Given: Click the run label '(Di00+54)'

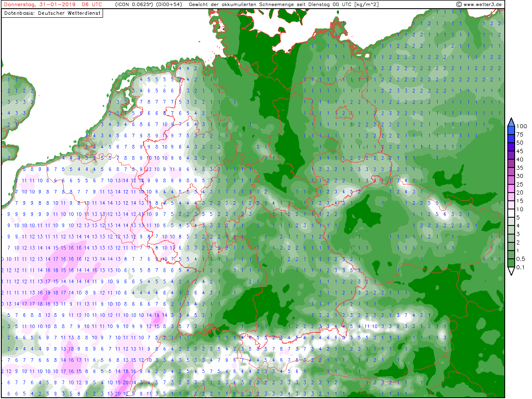Looking at the screenshot, I should click(x=169, y=4).
